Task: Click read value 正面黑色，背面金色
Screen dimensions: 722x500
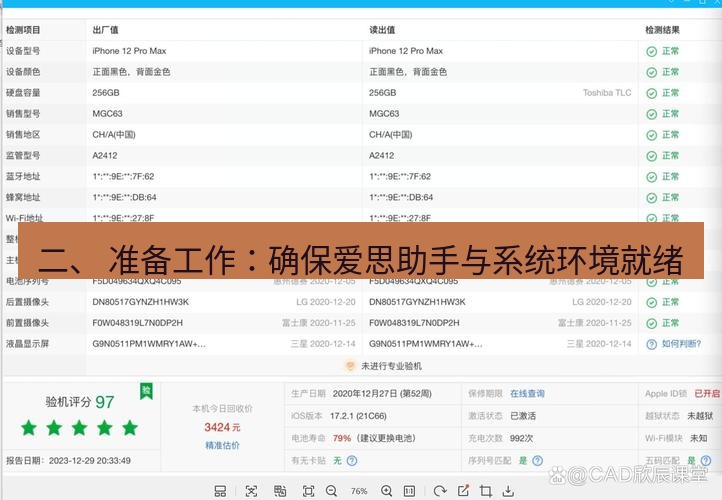Action: [408, 72]
